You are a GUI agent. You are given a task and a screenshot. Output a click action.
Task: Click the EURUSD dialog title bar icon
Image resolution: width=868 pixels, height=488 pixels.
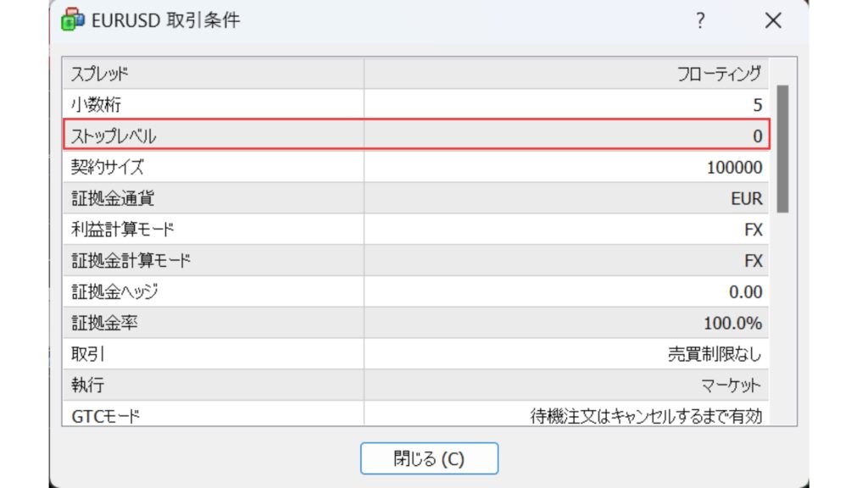(72, 20)
